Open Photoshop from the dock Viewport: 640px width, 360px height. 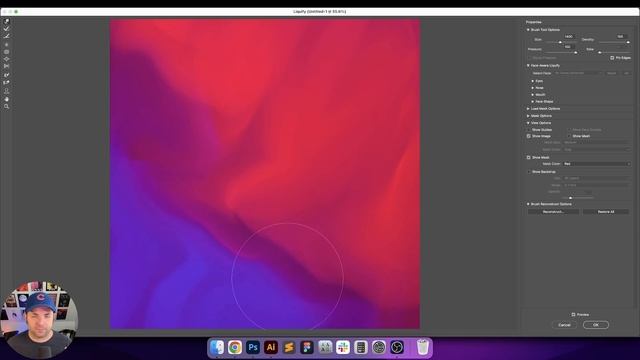(253, 347)
